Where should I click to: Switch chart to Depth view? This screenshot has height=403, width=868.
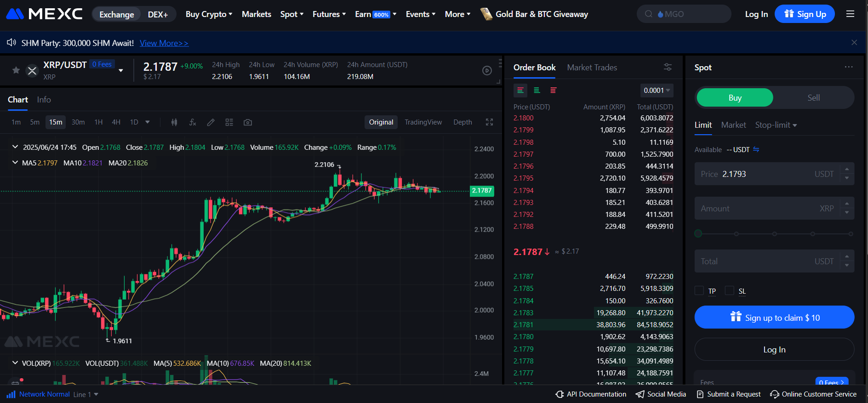pyautogui.click(x=463, y=122)
